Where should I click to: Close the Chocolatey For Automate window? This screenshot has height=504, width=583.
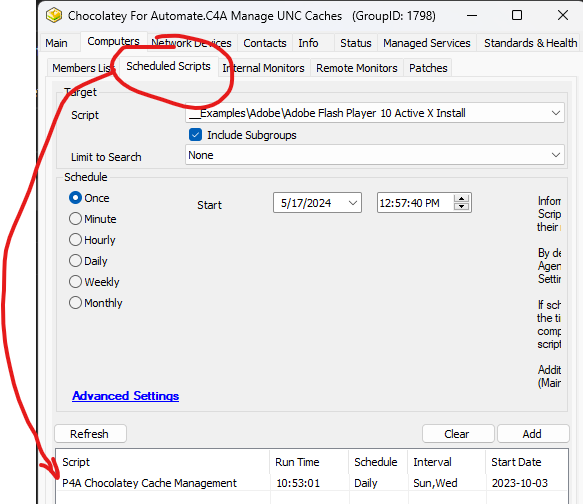tap(563, 16)
